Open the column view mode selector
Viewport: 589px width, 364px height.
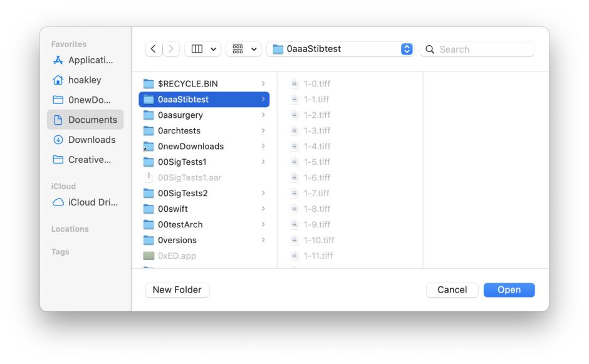[x=202, y=49]
